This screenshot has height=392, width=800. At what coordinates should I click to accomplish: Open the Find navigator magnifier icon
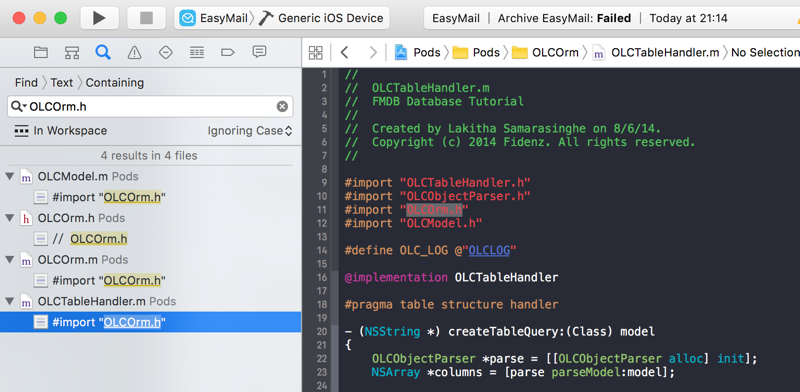[103, 52]
